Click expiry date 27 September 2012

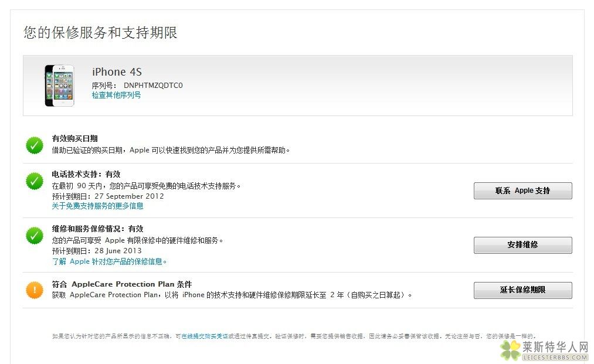pos(129,196)
